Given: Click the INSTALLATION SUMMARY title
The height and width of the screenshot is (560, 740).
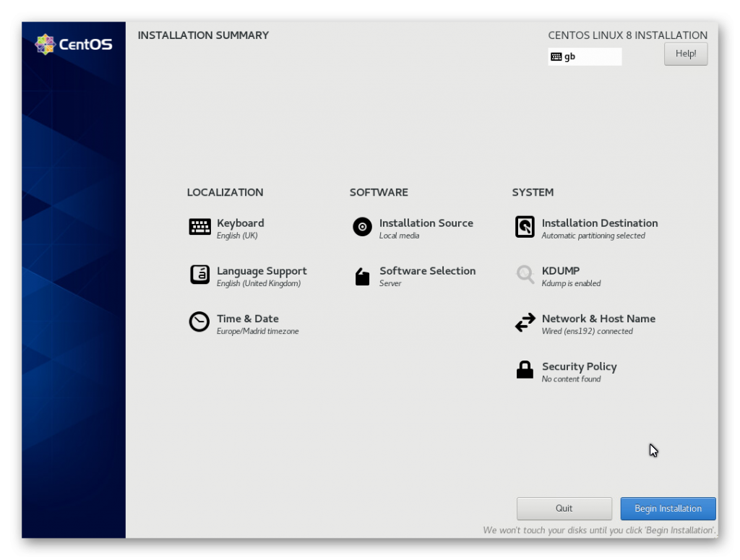Looking at the screenshot, I should coord(203,35).
